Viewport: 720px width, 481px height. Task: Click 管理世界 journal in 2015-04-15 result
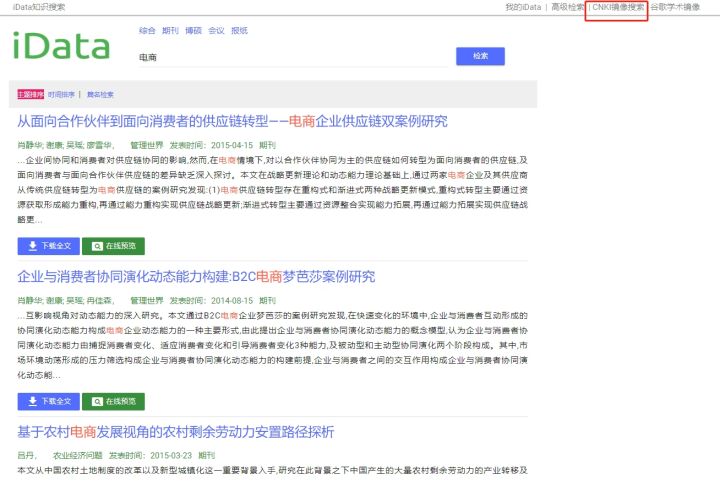coord(147,145)
